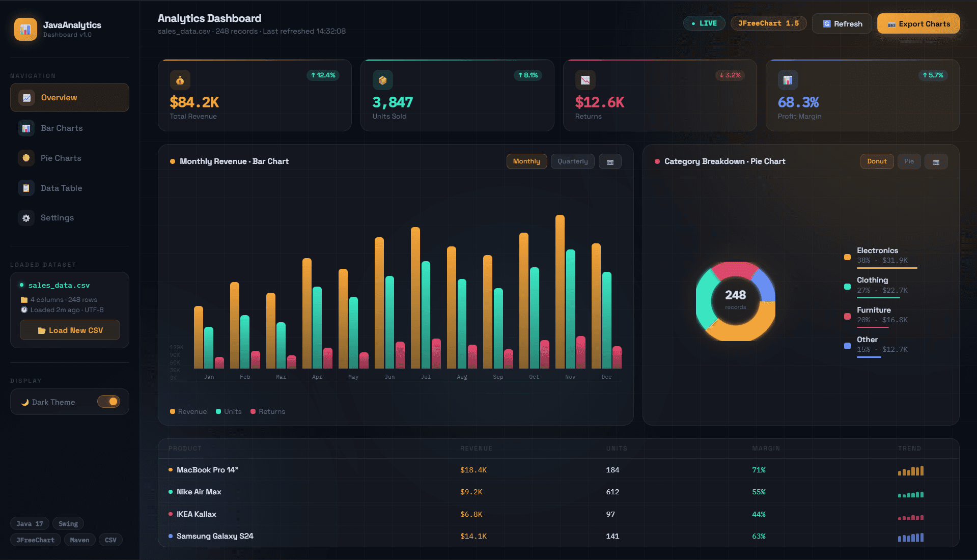Select the Monthly view tab
The height and width of the screenshot is (560, 977).
pyautogui.click(x=526, y=161)
